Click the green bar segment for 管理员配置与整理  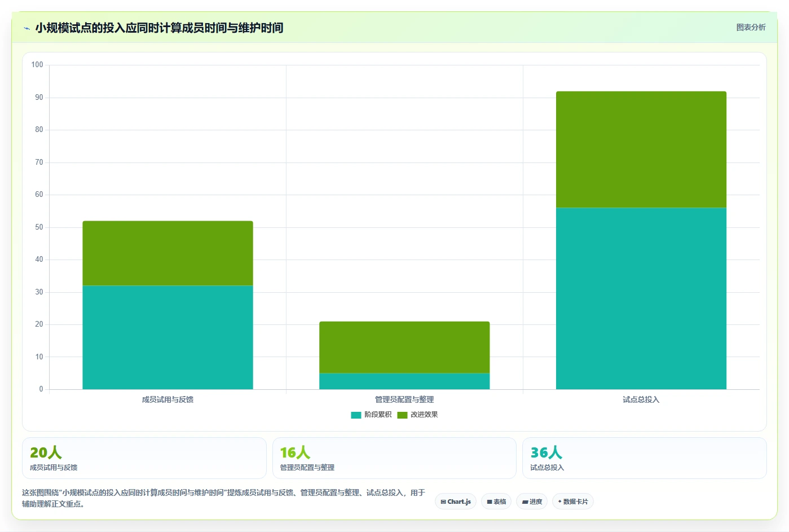pyautogui.click(x=404, y=348)
